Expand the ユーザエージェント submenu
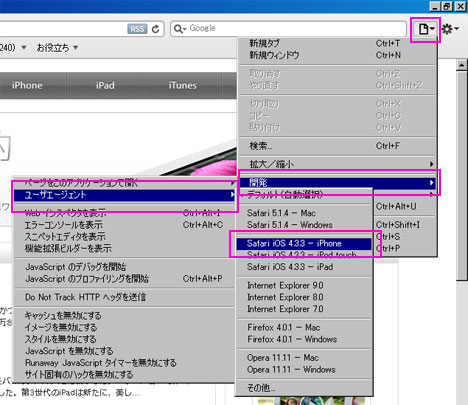This screenshot has height=405, width=468. pos(125,195)
